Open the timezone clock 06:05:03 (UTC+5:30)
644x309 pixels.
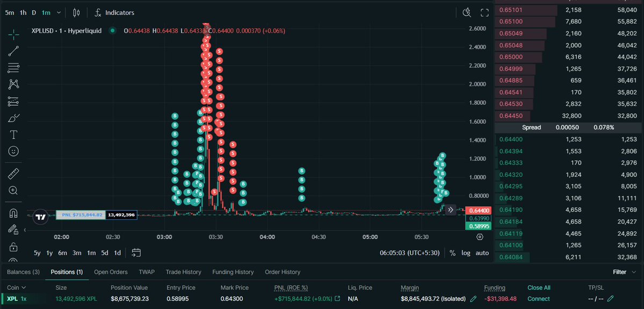coord(409,253)
